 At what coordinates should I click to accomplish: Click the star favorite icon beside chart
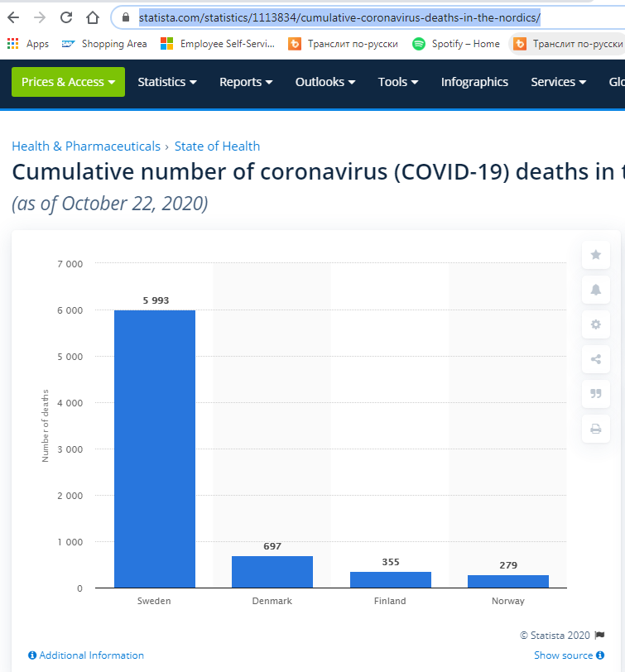[595, 255]
